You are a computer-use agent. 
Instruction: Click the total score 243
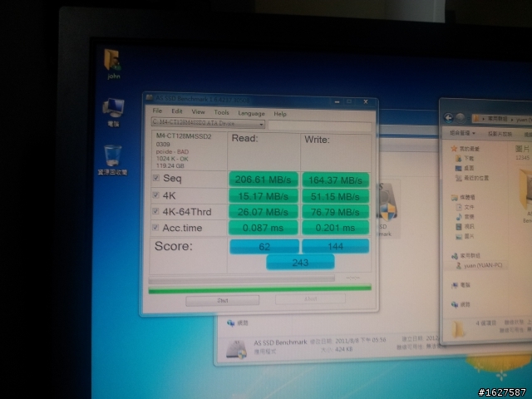pyautogui.click(x=300, y=263)
